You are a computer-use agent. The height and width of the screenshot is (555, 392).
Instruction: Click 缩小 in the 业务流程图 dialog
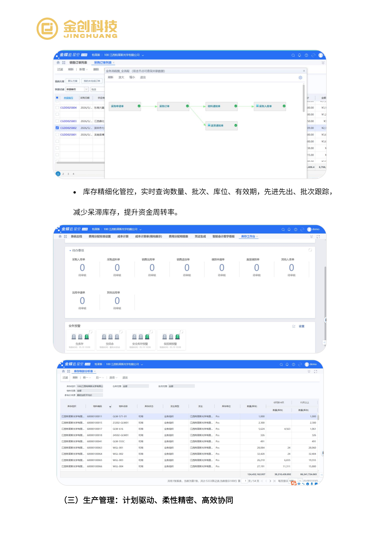132,77
